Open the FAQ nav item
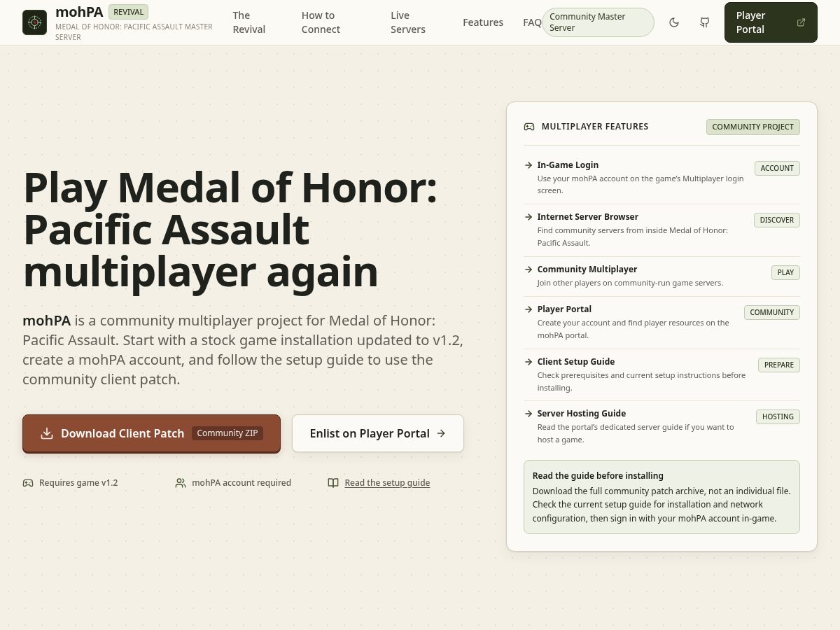Image resolution: width=840 pixels, height=630 pixels. (x=532, y=22)
